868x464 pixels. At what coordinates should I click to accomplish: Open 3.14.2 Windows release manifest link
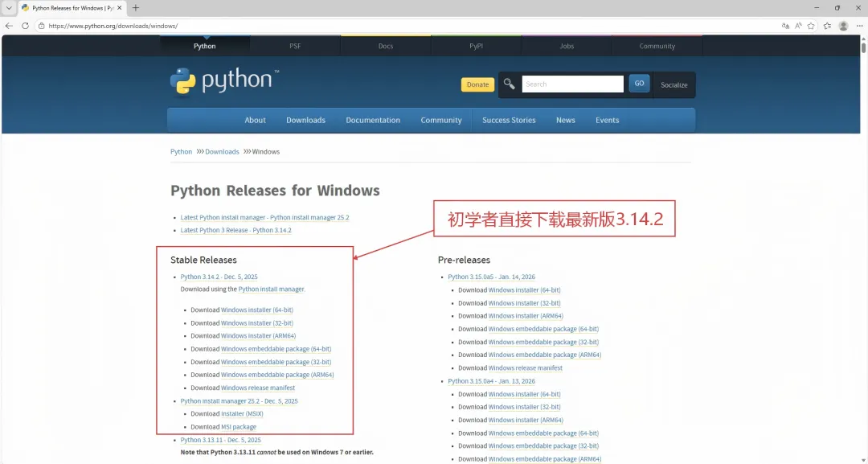(x=258, y=388)
